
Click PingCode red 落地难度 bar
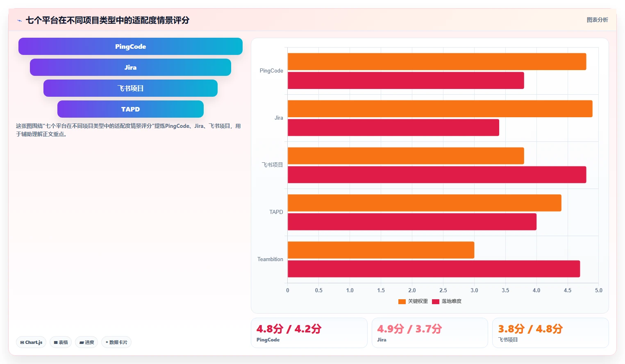pos(406,80)
